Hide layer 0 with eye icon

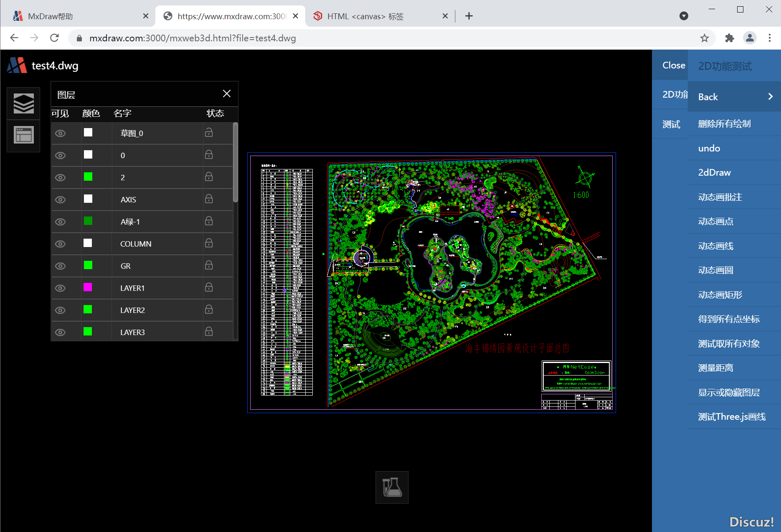(61, 156)
